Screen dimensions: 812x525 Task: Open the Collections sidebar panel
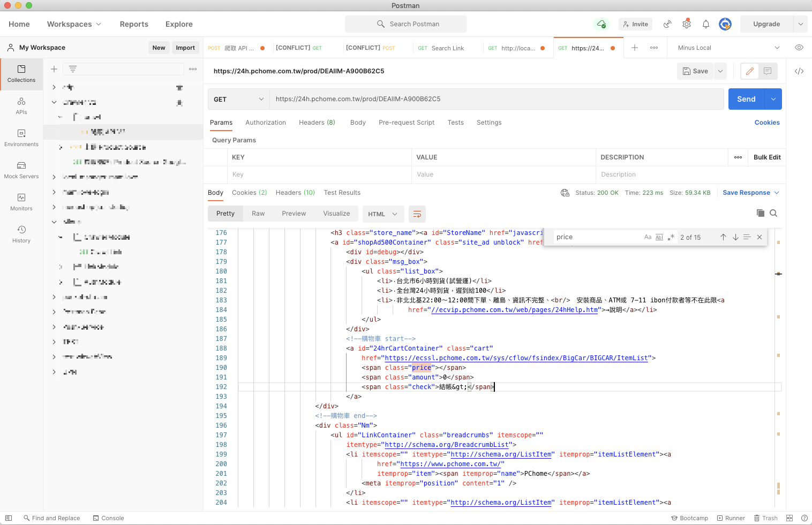(x=21, y=74)
